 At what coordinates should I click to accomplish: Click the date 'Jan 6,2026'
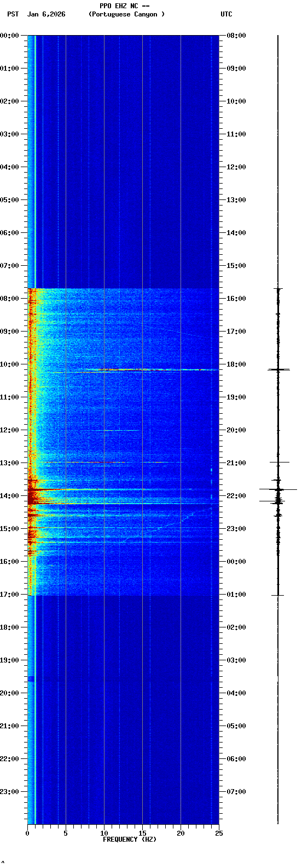(x=47, y=14)
